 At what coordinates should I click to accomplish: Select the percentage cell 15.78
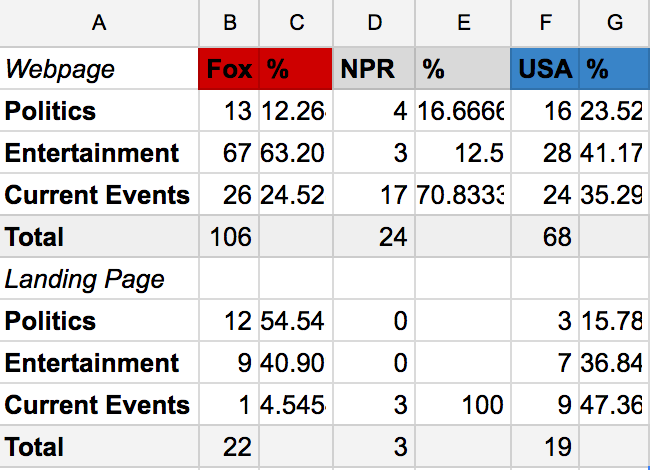coord(615,321)
